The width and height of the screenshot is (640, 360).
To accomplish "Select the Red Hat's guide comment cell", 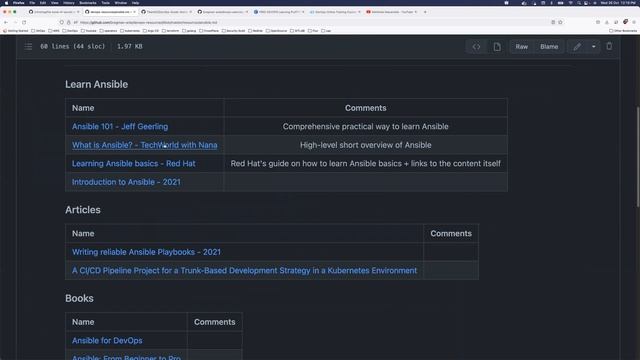I will (x=365, y=164).
